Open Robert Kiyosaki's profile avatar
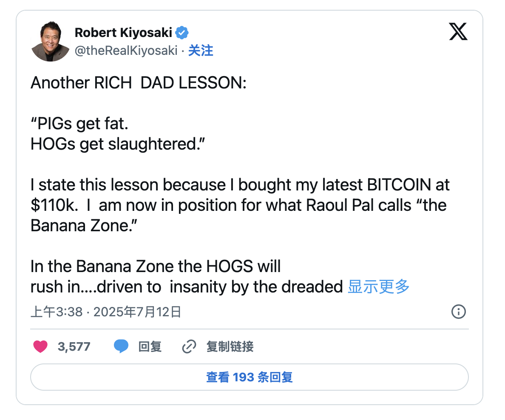The height and width of the screenshot is (420, 505). click(x=50, y=42)
